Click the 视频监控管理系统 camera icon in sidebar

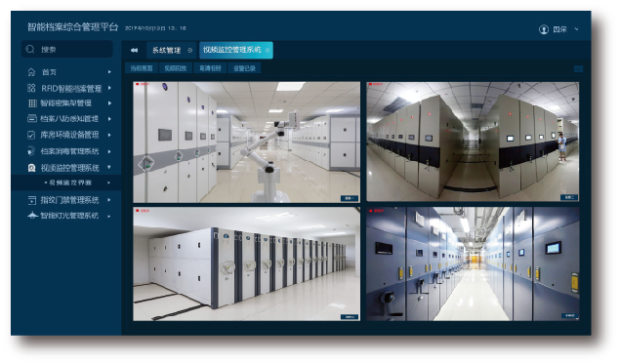pyautogui.click(x=31, y=168)
